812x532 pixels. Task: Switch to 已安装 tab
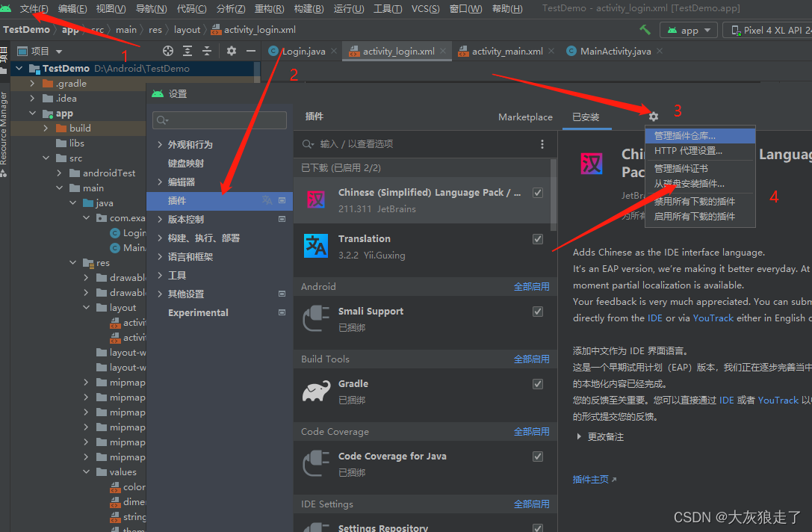point(586,117)
